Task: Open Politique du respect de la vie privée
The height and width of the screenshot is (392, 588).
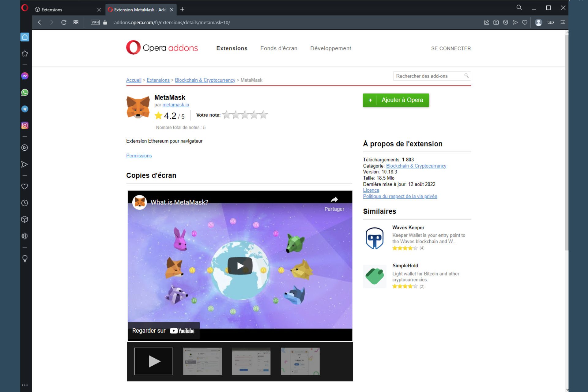Action: coord(400,196)
